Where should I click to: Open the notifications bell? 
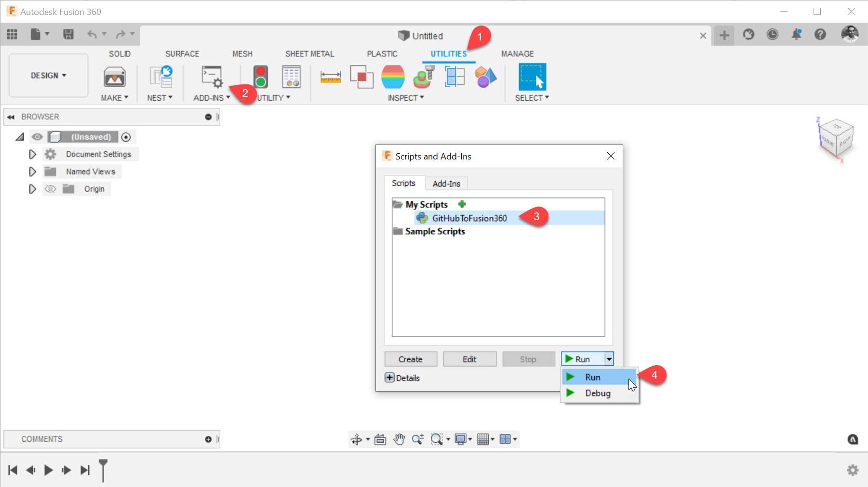coord(797,34)
